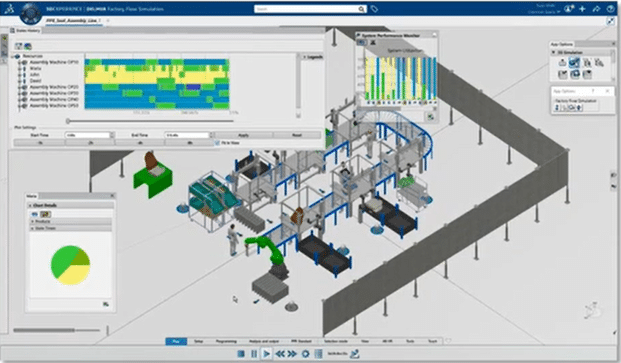This screenshot has width=621, height=363.
Task: Click the States History timeline slider handle
Action: click(68, 121)
